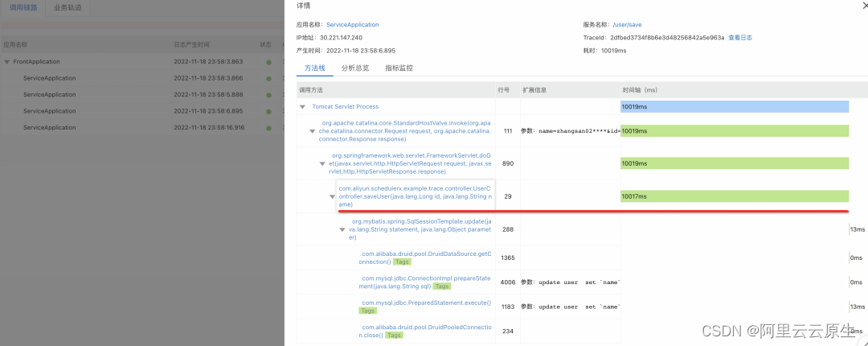Collapse the Tomcat Servlet Process row
The height and width of the screenshot is (346, 868).
[x=302, y=106]
